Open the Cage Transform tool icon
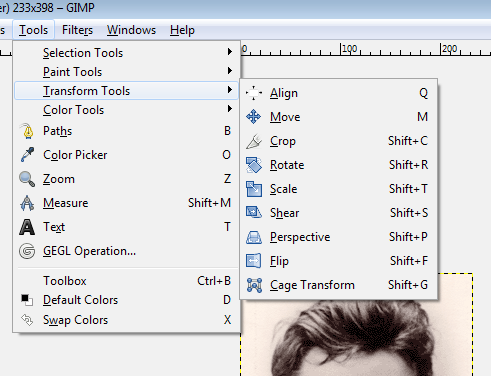491x376 pixels. [x=254, y=285]
